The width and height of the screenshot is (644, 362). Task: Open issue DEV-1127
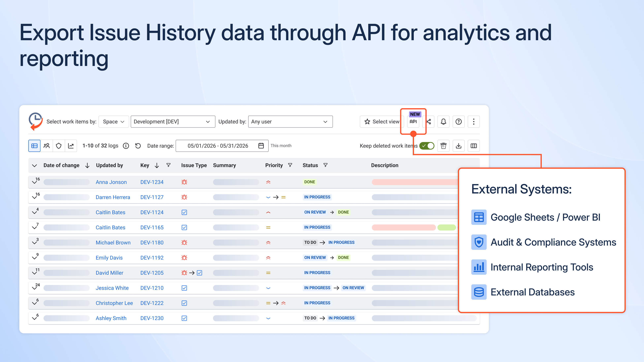[152, 197]
